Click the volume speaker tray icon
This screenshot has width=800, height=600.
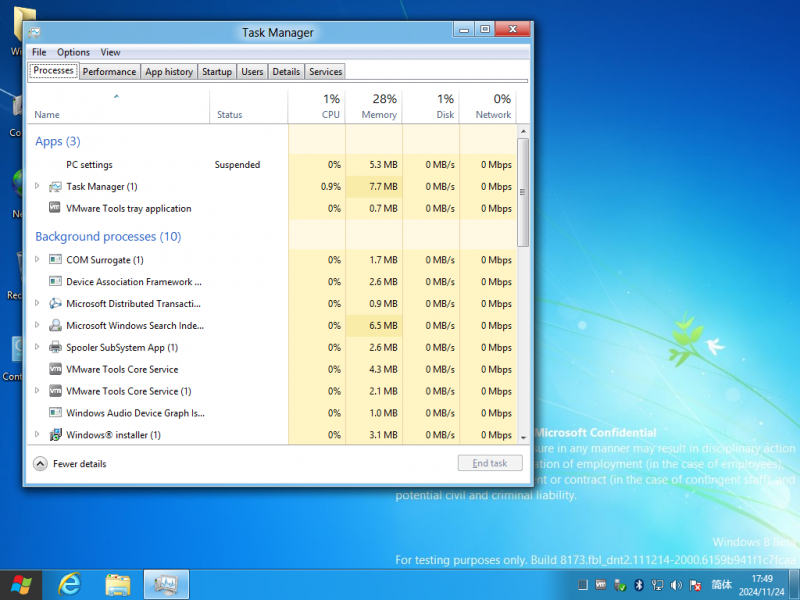[x=677, y=585]
